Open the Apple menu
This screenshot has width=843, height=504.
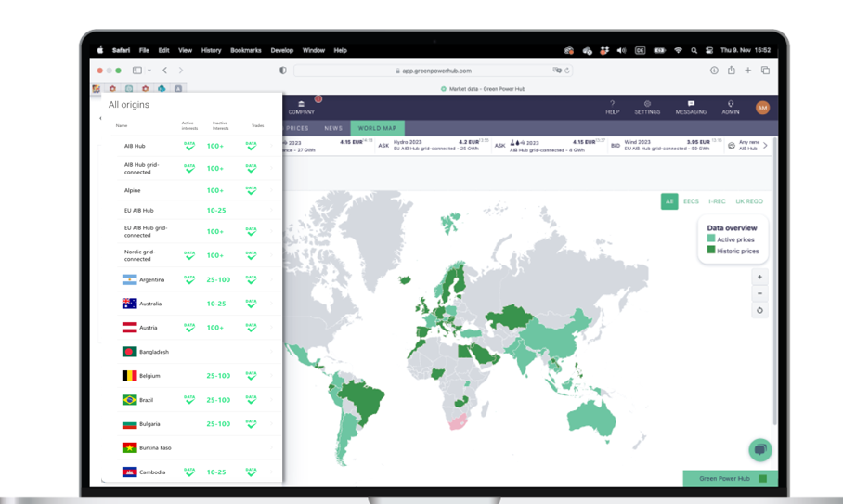tap(100, 50)
